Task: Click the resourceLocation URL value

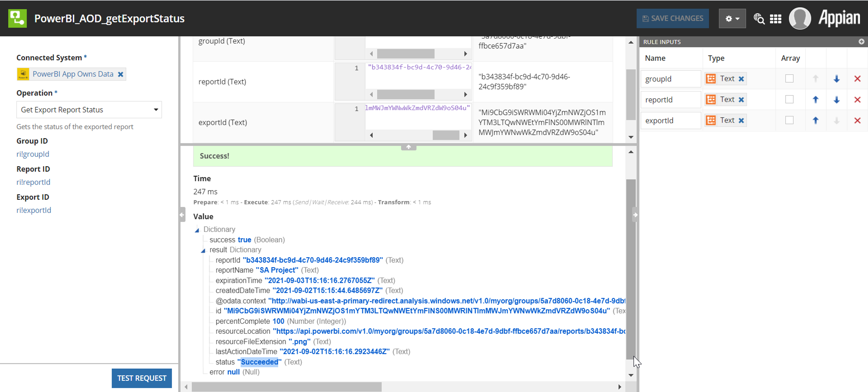Action: tap(449, 331)
